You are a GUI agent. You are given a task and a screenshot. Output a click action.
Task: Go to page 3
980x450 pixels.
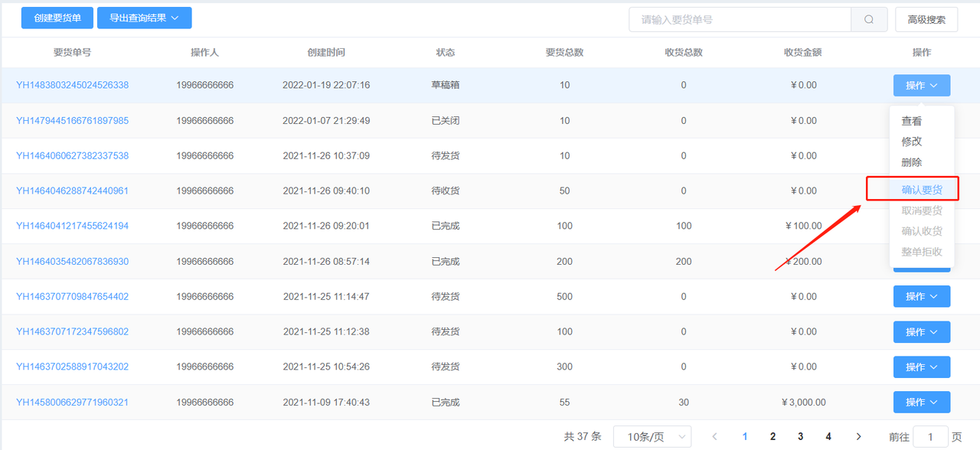point(800,436)
